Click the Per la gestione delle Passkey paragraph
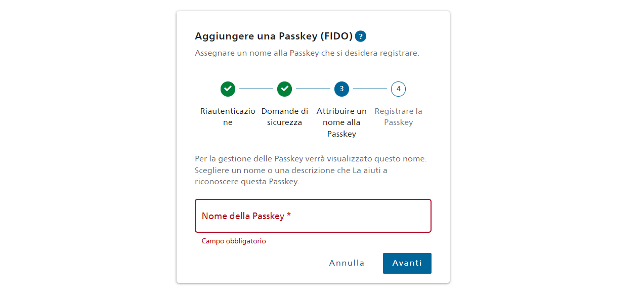The image size is (644, 297). [311, 170]
